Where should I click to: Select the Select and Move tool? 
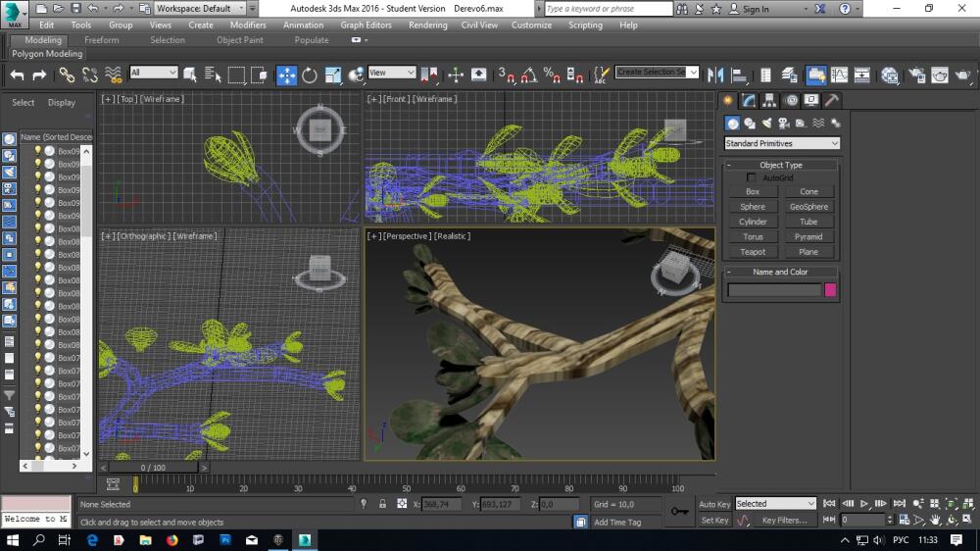coord(286,75)
